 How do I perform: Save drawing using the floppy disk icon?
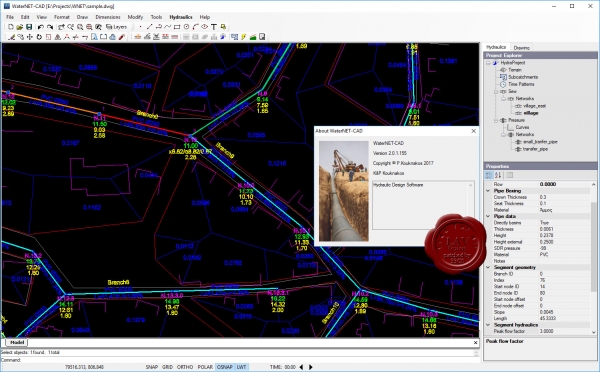click(29, 27)
